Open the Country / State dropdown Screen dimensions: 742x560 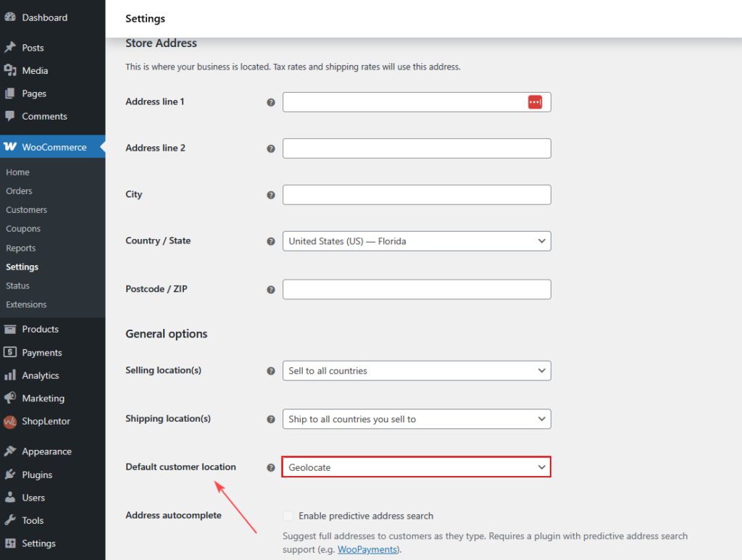tap(417, 241)
